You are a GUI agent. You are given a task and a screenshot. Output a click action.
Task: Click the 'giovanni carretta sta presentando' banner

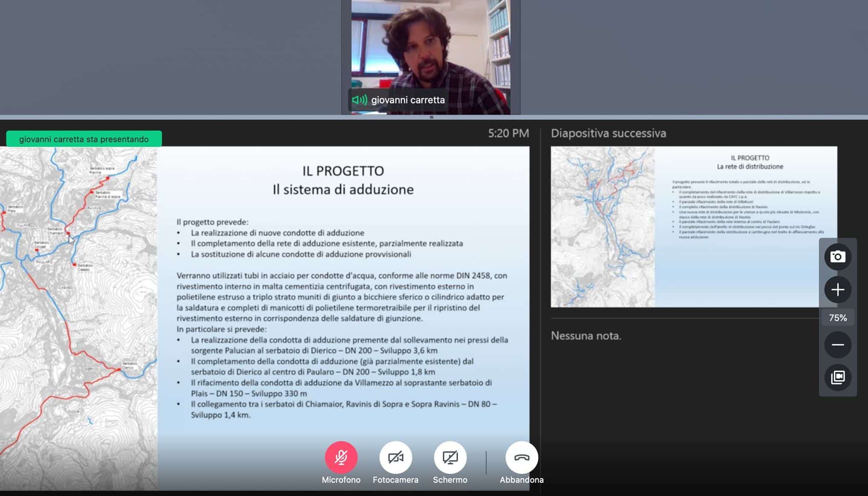click(84, 139)
